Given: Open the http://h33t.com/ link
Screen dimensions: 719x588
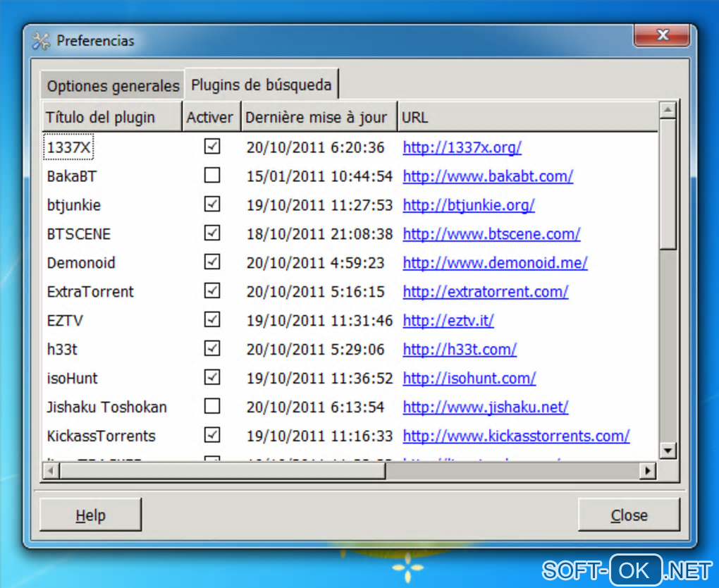Looking at the screenshot, I should [460, 350].
